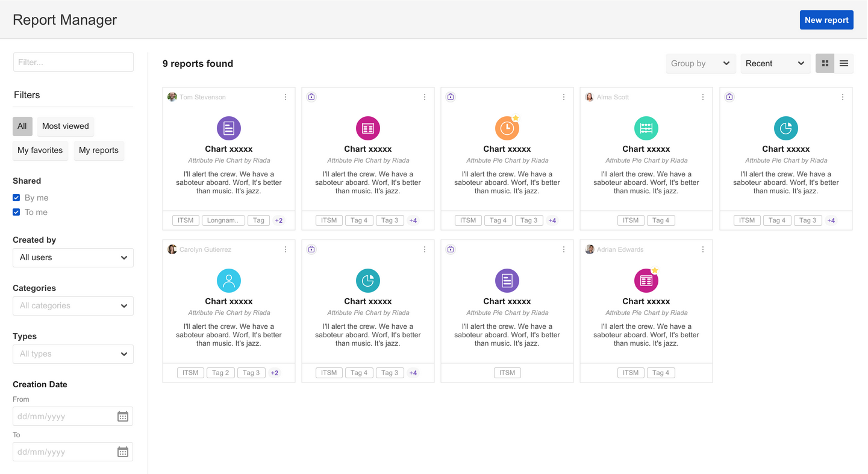Viewport: 868px width, 474px height.
Task: Expand the +4 tags on the orange clock card
Action: tap(552, 220)
